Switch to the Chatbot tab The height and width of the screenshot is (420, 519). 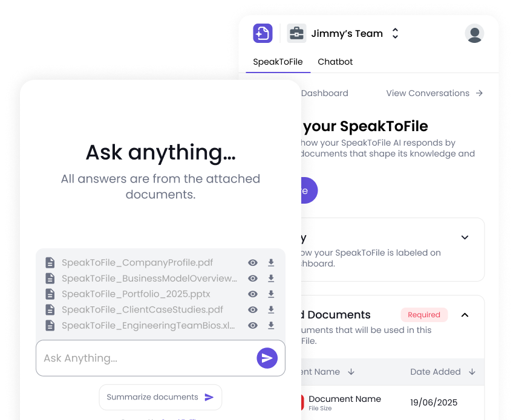click(335, 62)
